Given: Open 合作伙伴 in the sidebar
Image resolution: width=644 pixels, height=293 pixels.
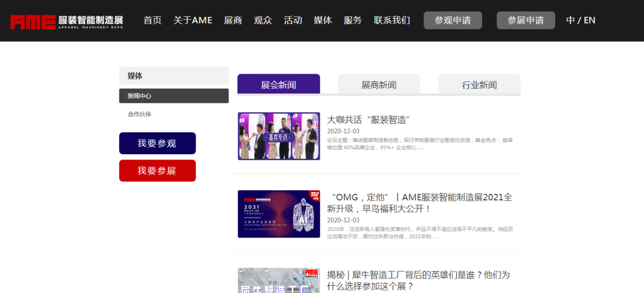Looking at the screenshot, I should click(140, 114).
